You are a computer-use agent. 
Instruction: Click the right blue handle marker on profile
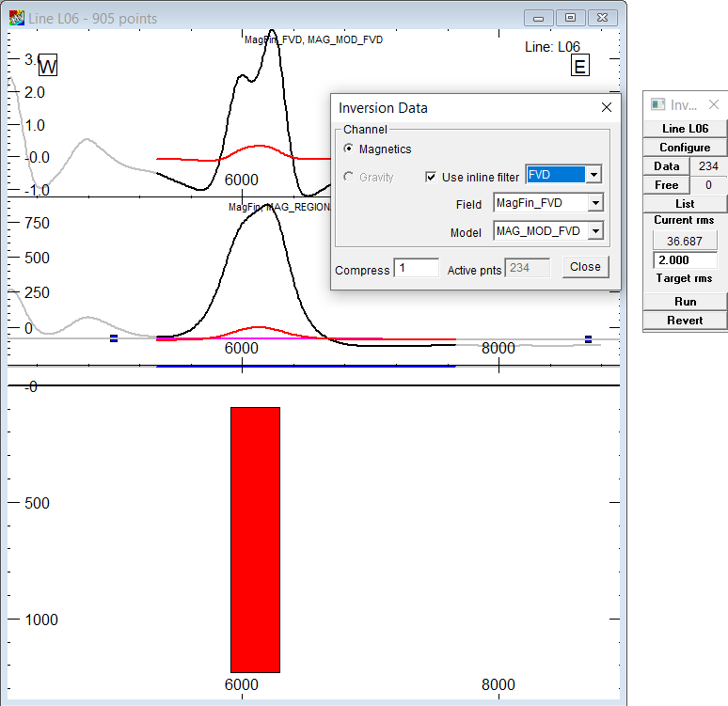pyautogui.click(x=588, y=339)
